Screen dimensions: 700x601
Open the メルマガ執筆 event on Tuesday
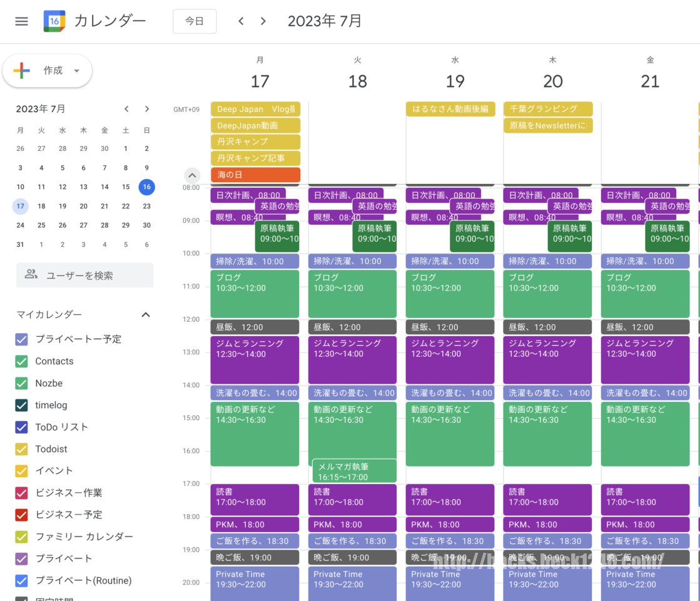pyautogui.click(x=355, y=471)
